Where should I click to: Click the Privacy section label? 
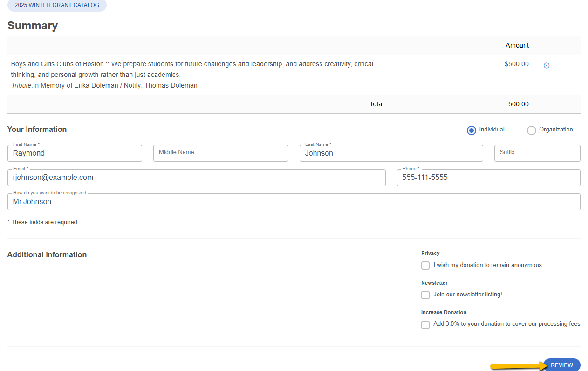(x=431, y=253)
